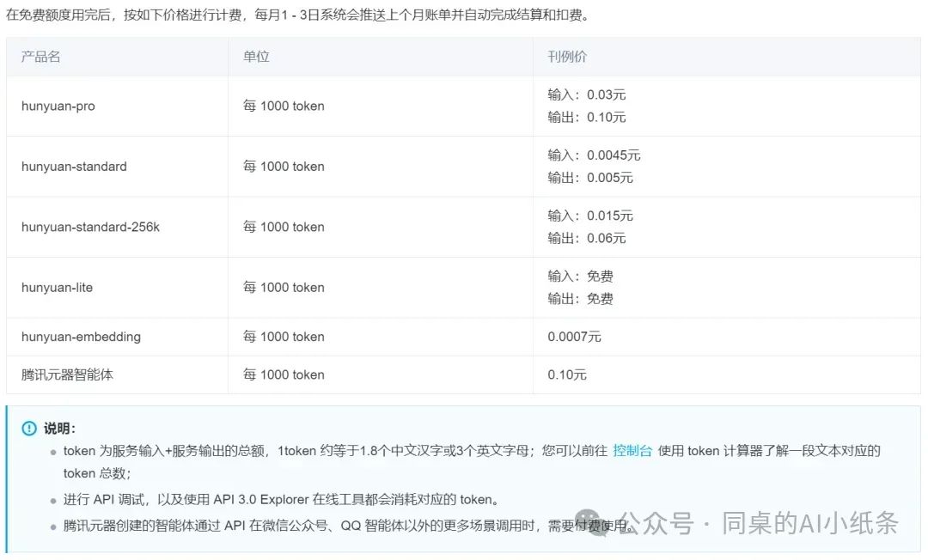Click 输入：0.015元 price text

(590, 216)
